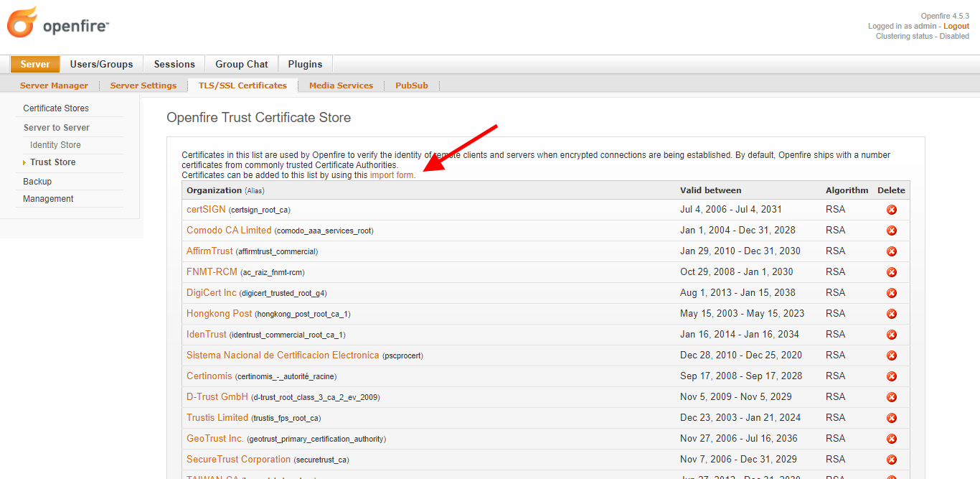Image resolution: width=980 pixels, height=479 pixels.
Task: Click the Valid between column header
Action: coord(711,190)
